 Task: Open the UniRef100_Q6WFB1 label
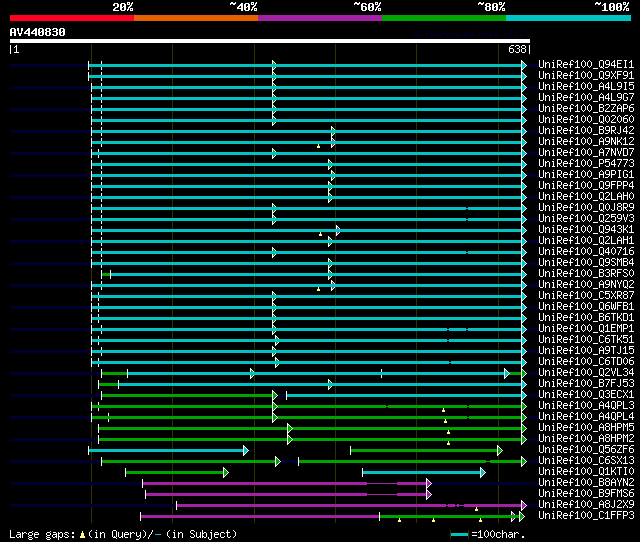586,307
